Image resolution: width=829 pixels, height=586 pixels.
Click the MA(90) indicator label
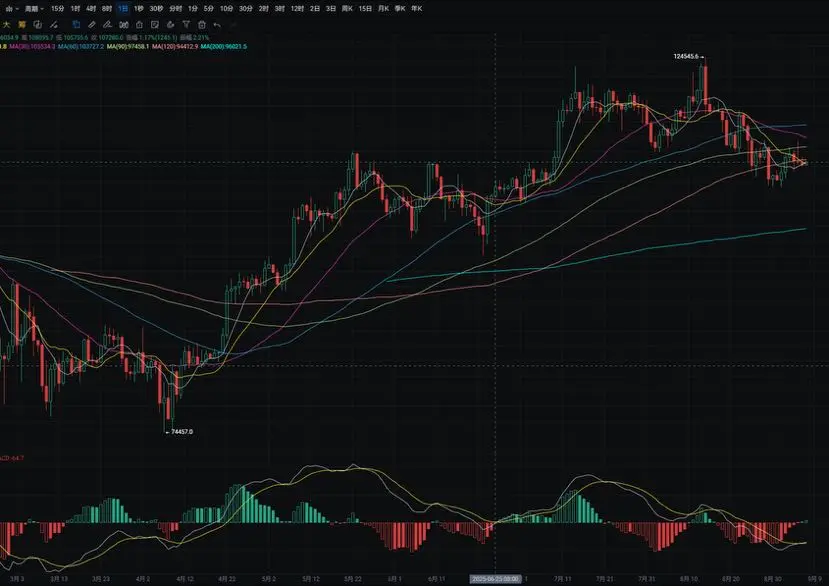[x=128, y=47]
